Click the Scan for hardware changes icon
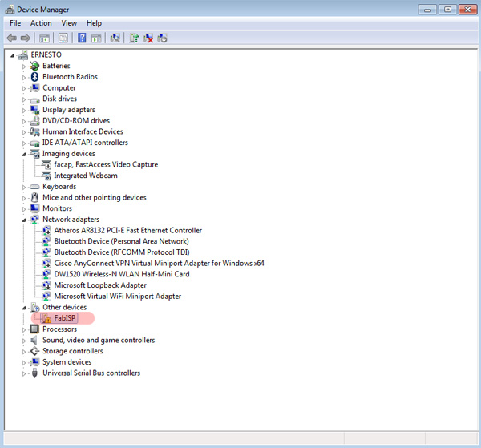Viewport: 481px width, 448px height. click(x=115, y=38)
